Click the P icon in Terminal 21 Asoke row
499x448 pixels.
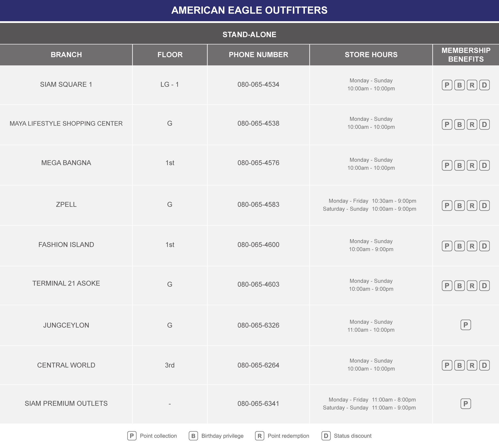(x=447, y=286)
